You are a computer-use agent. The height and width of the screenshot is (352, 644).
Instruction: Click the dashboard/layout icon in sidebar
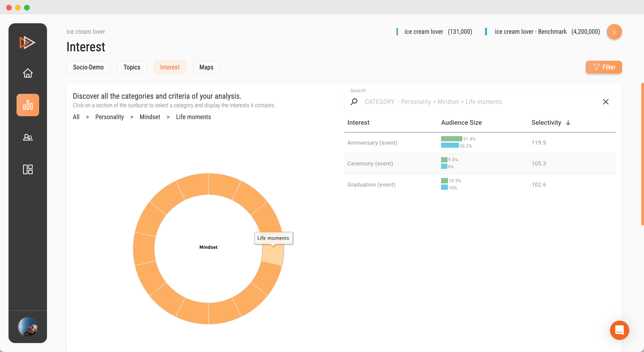28,169
